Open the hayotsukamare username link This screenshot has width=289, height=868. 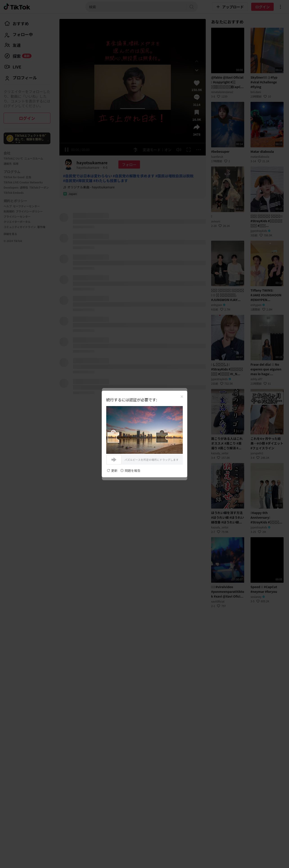click(x=92, y=163)
